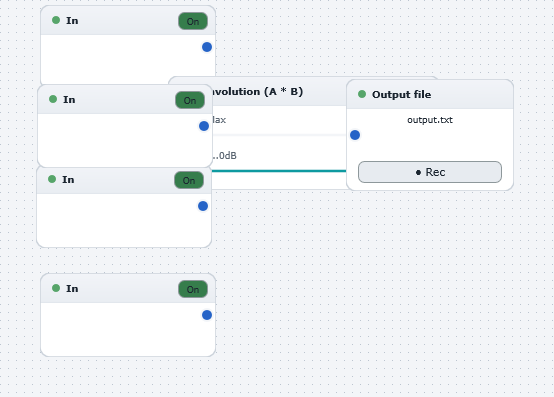Screen dimensions: 554x397
Task: Click the green status dot of the topmost In node
Action: point(56,20)
